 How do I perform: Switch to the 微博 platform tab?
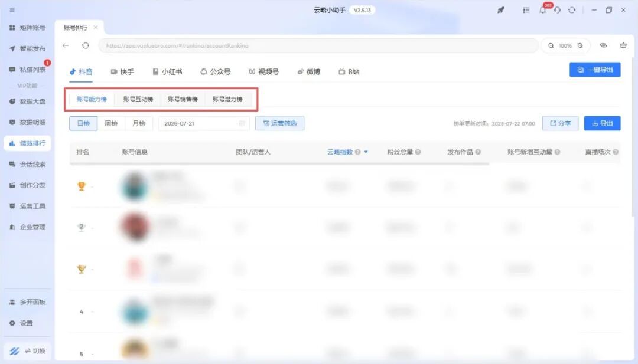[x=309, y=72]
